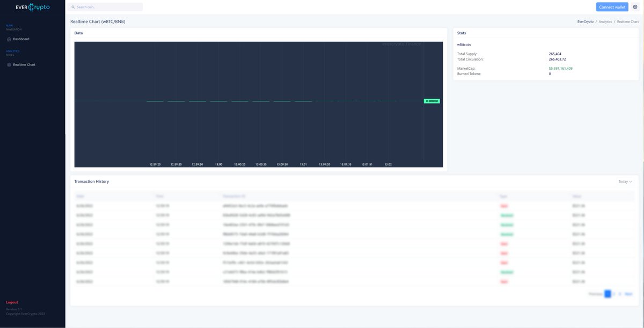Click the EverCrypto logo
This screenshot has height=328, width=644.
pos(33,7)
